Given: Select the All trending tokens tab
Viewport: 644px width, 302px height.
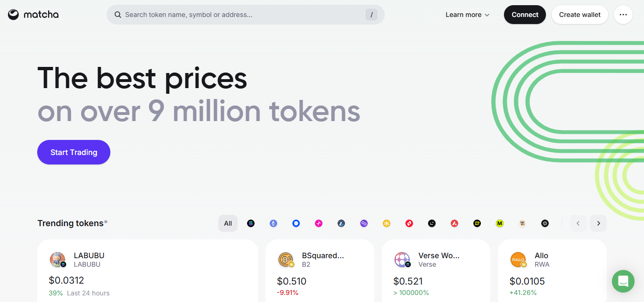Looking at the screenshot, I should tap(228, 223).
